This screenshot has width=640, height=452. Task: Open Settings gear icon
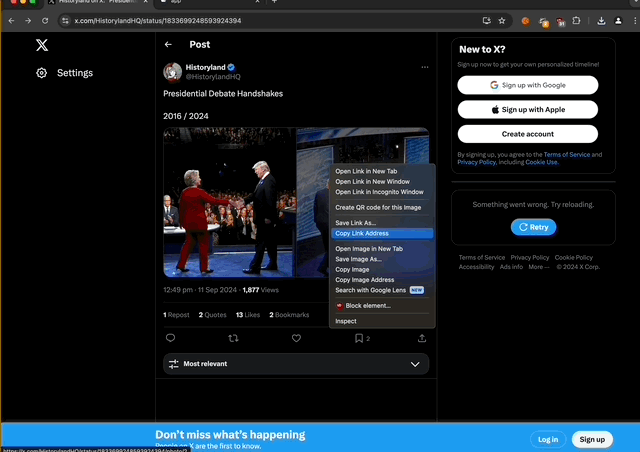tap(42, 73)
